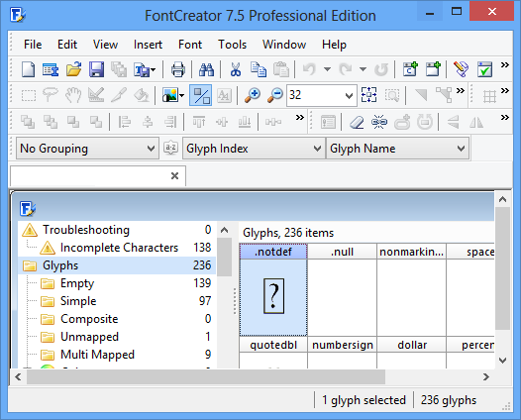
Task: Click the category tree scroll-up arrow
Action: point(225,230)
